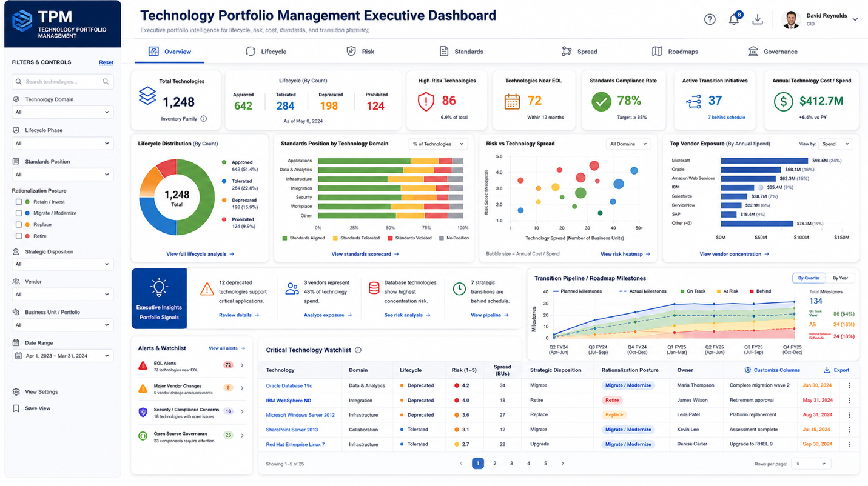Switch to the Governance tab
The width and height of the screenshot is (868, 486).
pos(773,52)
